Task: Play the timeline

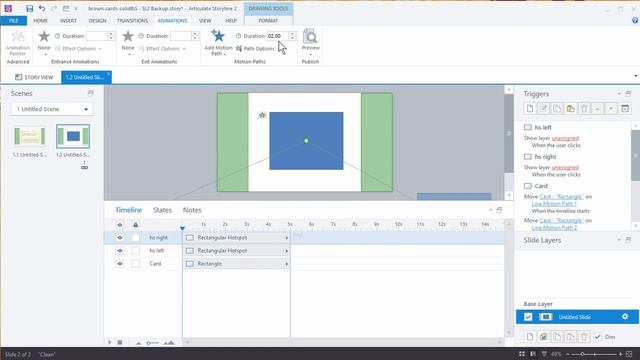Action: (x=110, y=342)
